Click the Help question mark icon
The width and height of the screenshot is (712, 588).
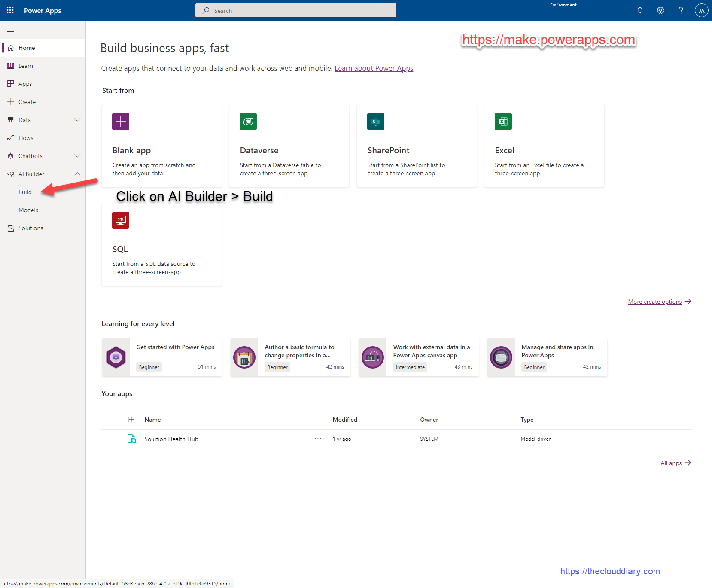pyautogui.click(x=681, y=10)
